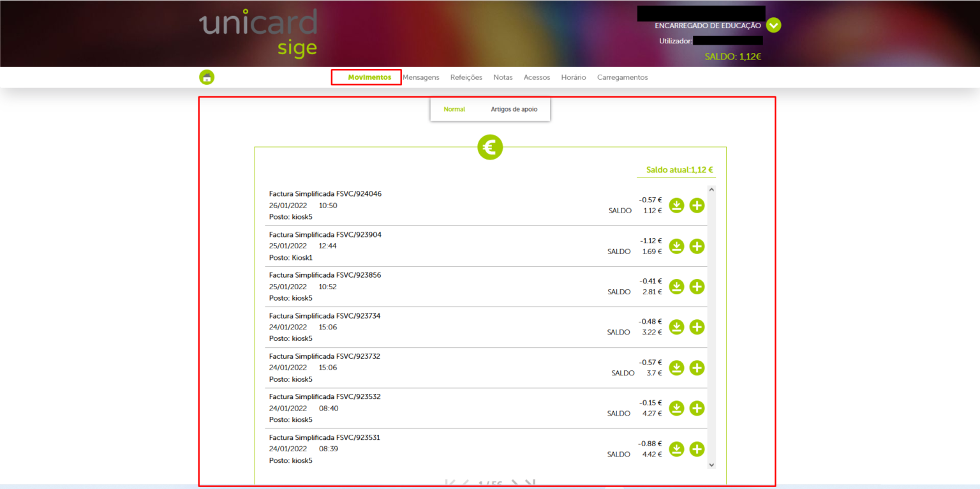Click the unicard sige logo
Image resolution: width=980 pixels, height=489 pixels.
[258, 33]
